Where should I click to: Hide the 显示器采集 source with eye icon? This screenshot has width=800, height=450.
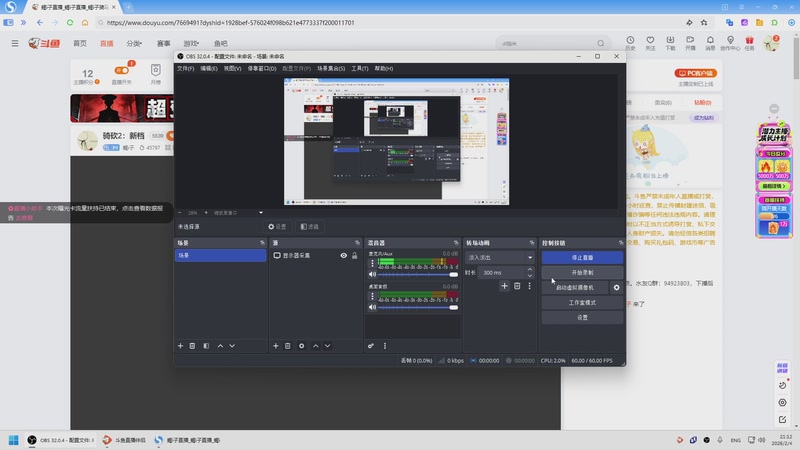pos(343,256)
